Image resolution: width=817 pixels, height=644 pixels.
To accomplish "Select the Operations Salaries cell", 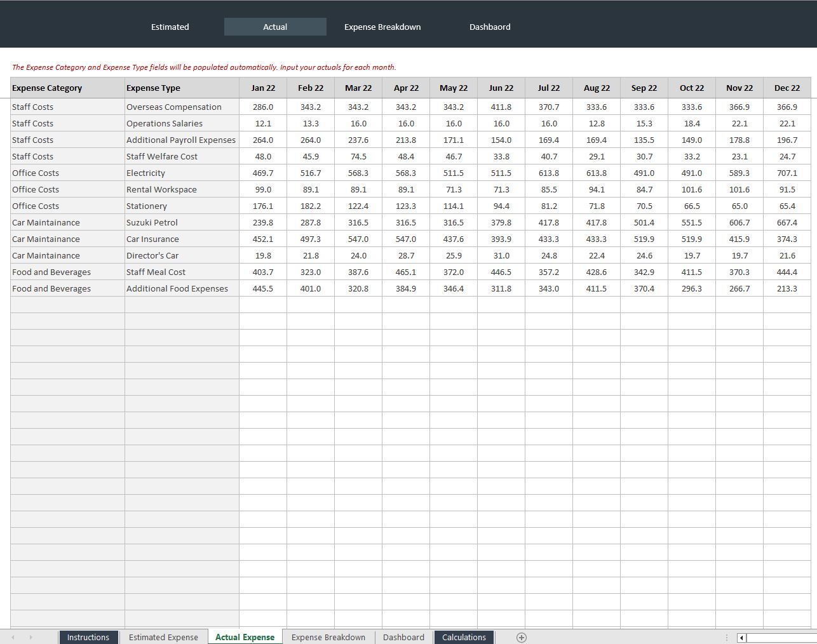I will [x=182, y=123].
